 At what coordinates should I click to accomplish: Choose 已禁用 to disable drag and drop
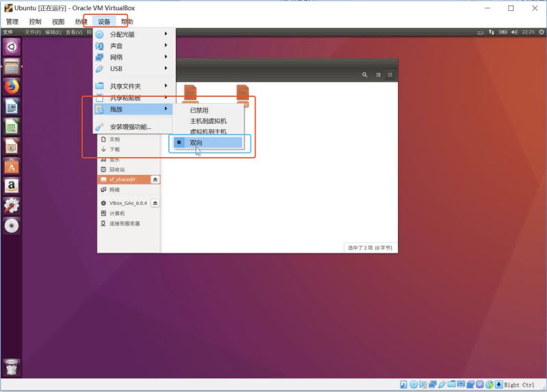pyautogui.click(x=199, y=110)
